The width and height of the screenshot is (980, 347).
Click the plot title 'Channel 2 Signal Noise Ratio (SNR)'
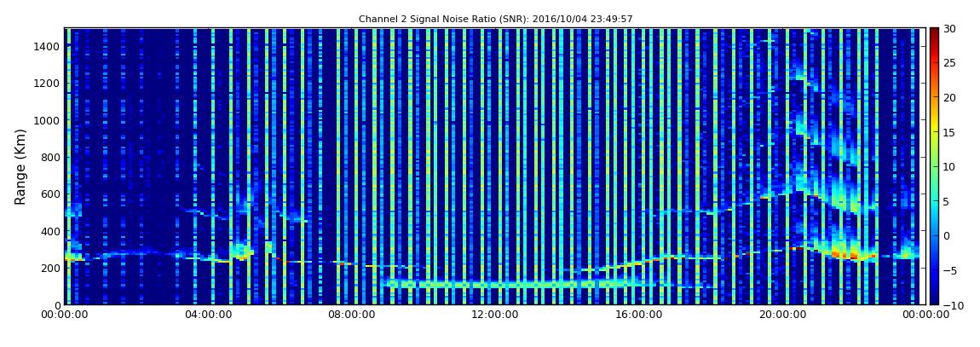(x=496, y=20)
